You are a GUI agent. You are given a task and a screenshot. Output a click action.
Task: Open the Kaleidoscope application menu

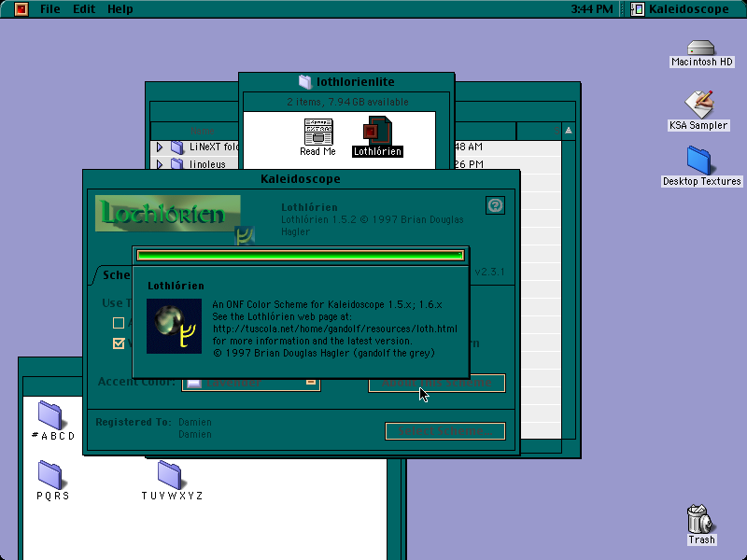681,9
